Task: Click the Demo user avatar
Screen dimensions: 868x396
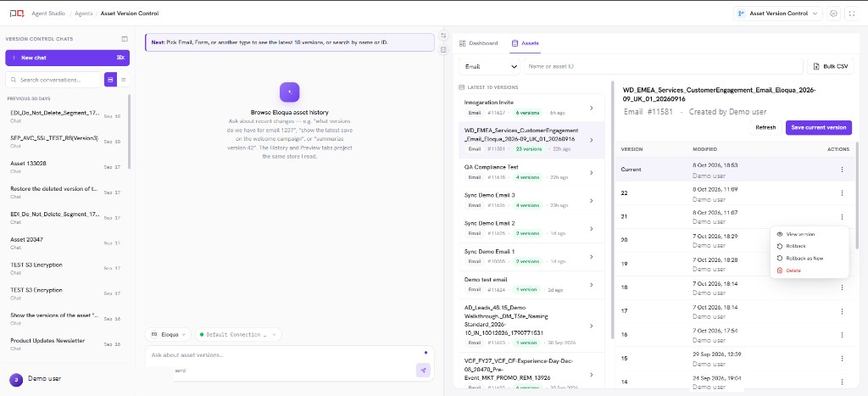Action: coord(16,379)
